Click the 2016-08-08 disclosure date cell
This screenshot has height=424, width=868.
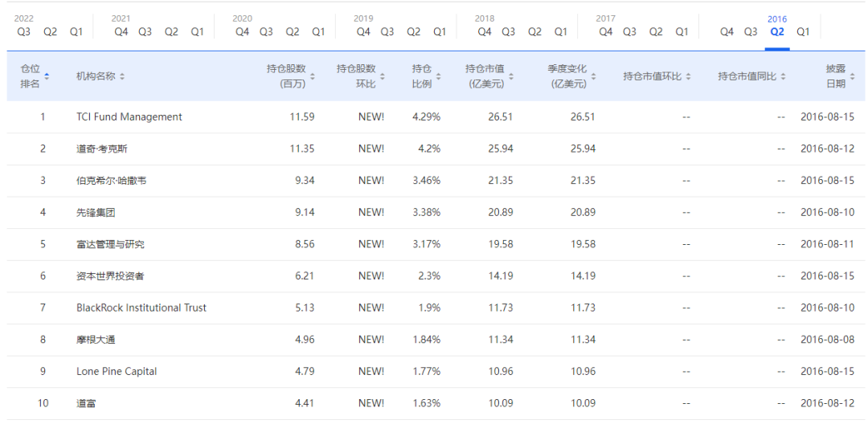tap(828, 340)
